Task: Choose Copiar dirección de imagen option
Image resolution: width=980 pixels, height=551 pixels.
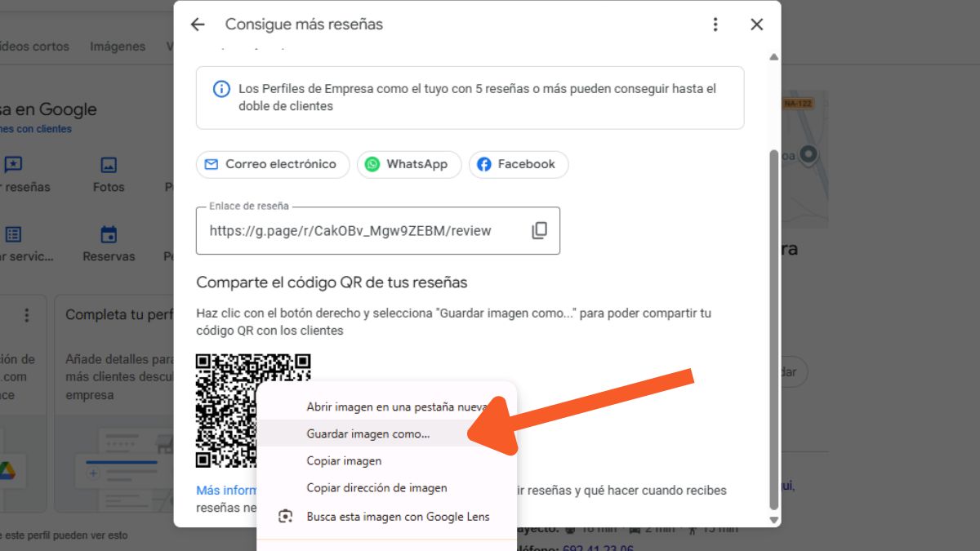Action: point(376,488)
